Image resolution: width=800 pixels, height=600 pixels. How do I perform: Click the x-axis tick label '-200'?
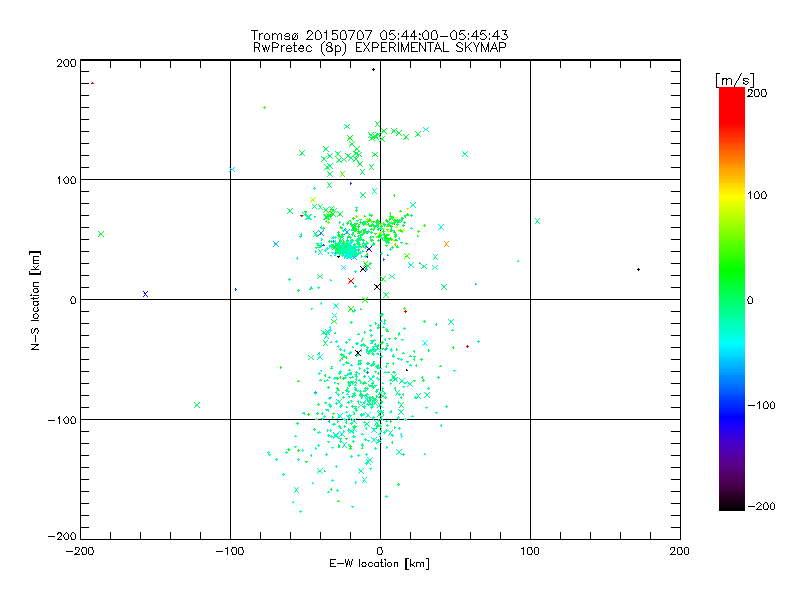(80, 551)
